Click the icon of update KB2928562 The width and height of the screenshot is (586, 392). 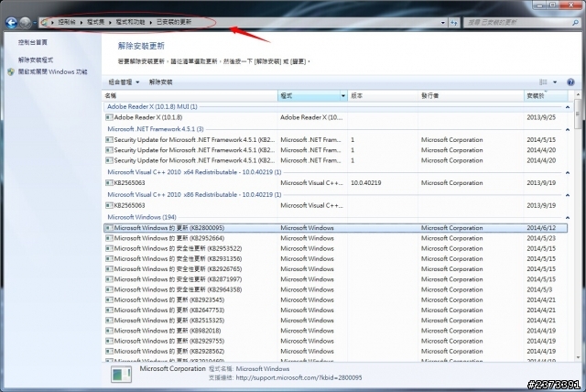tap(109, 352)
